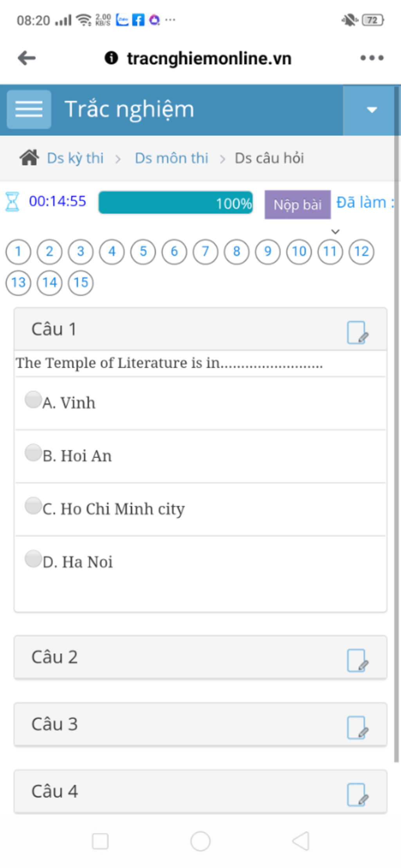Tap the edit note icon for Câu 2
The height and width of the screenshot is (868, 401).
point(358,660)
